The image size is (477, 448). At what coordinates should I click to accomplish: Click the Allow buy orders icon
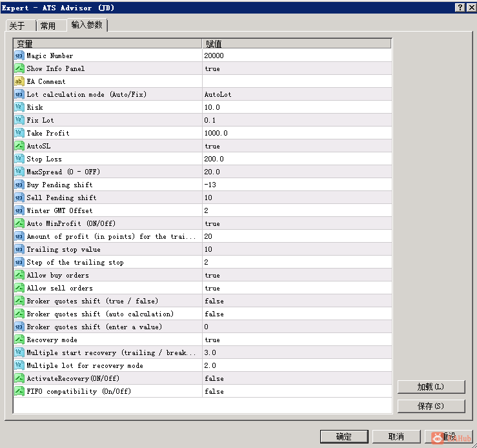(x=19, y=275)
